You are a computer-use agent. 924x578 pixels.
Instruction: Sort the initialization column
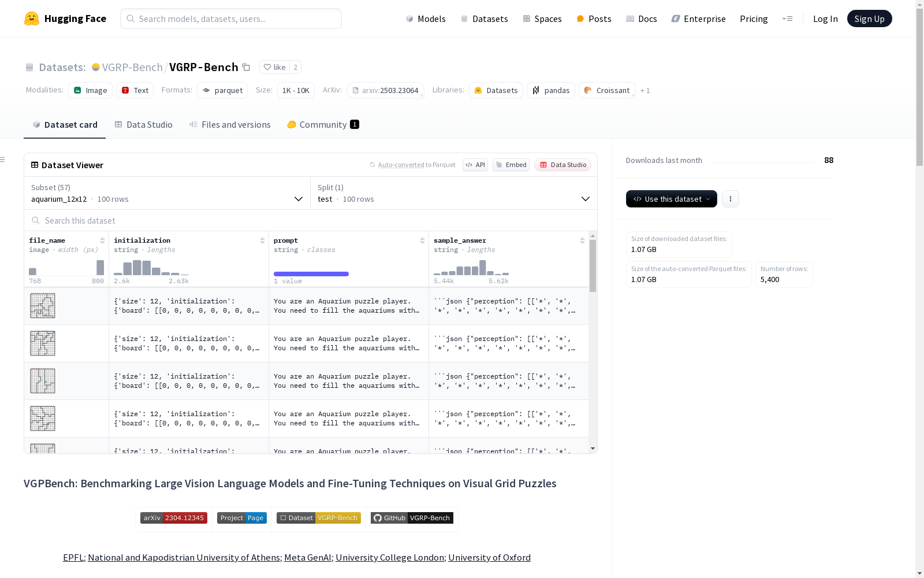pyautogui.click(x=262, y=240)
